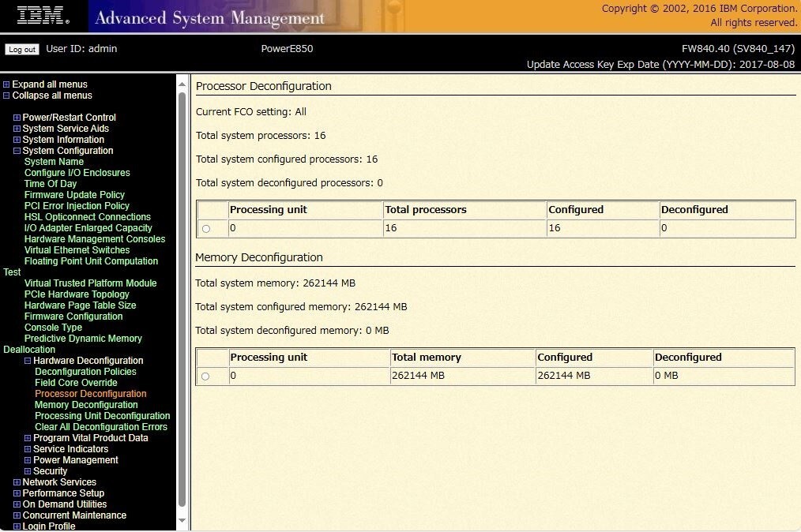Open HSL Opticonnect Connections page

pyautogui.click(x=88, y=217)
